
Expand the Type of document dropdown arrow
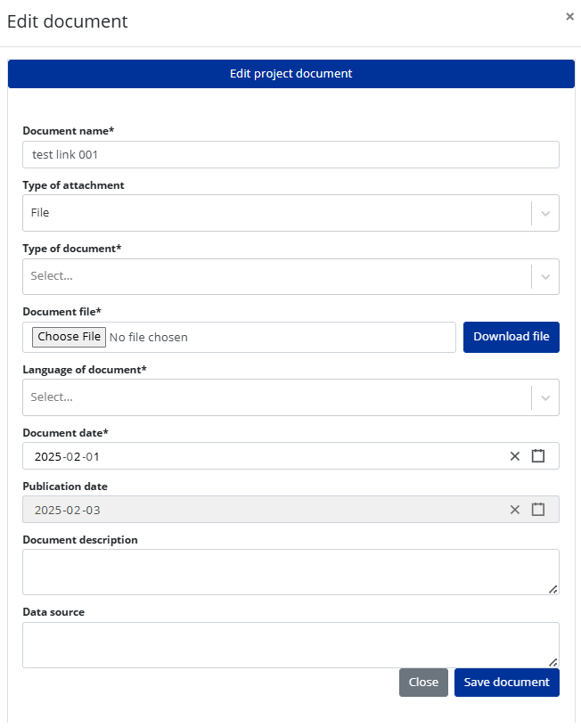point(545,277)
